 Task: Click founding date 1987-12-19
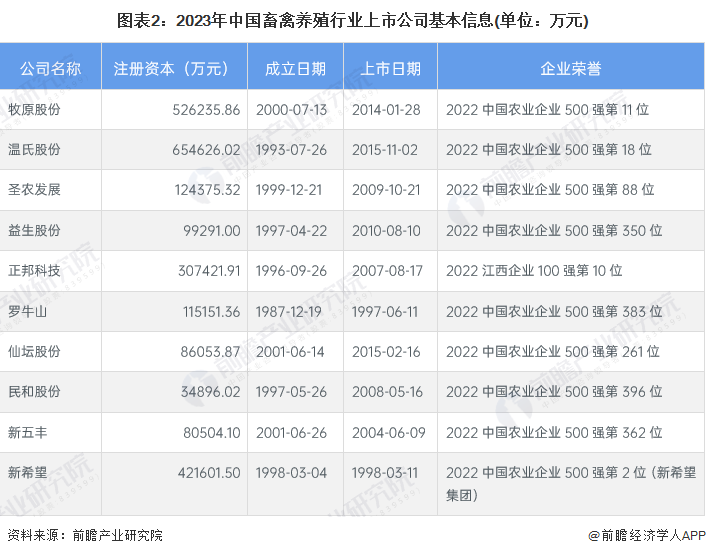289,312
